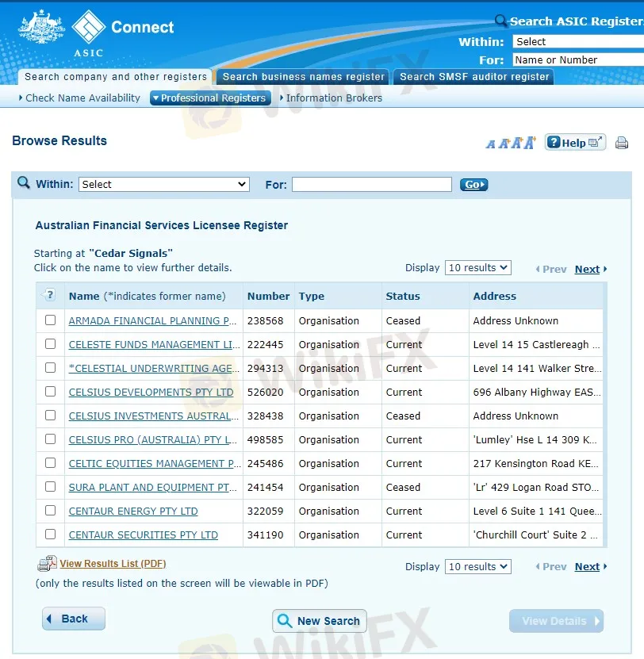644x659 pixels.
Task: Open *CELESTIAL UNDERWRITING AGE... details
Action: [x=154, y=368]
